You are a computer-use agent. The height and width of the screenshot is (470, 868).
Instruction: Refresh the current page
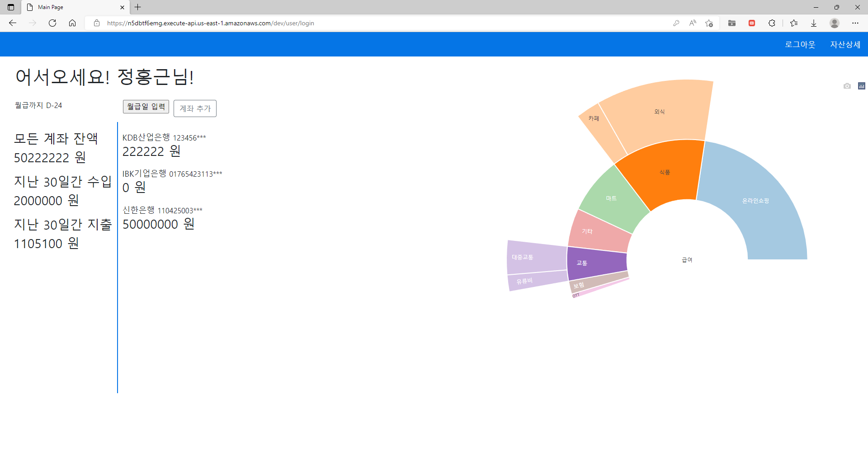[x=52, y=23]
